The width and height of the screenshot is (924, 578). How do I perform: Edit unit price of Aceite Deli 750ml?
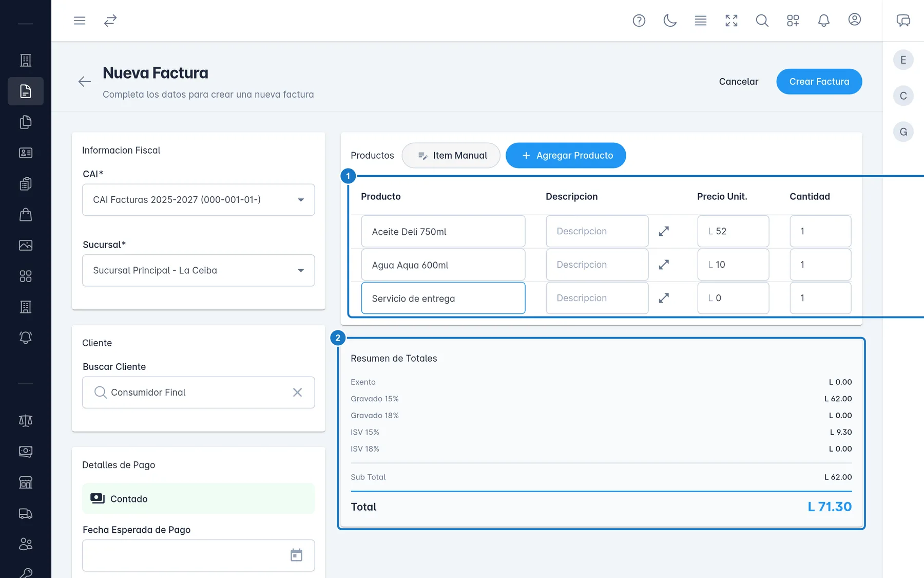(x=733, y=231)
